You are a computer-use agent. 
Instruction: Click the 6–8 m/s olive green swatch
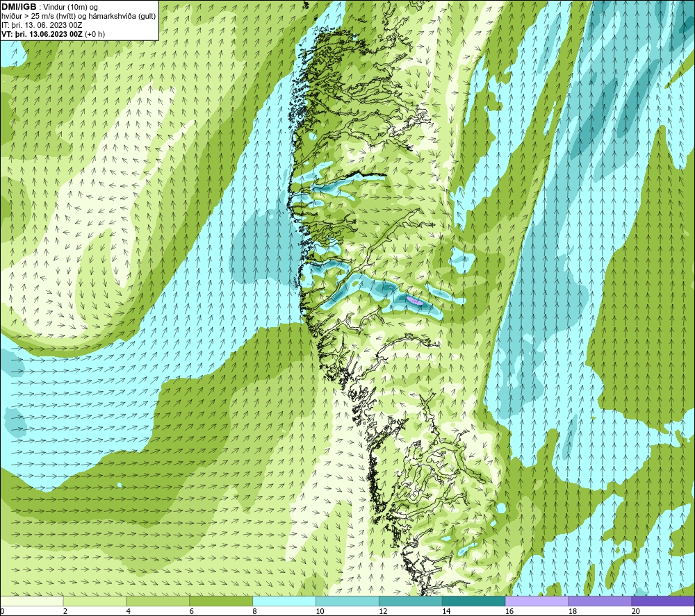tap(221, 601)
